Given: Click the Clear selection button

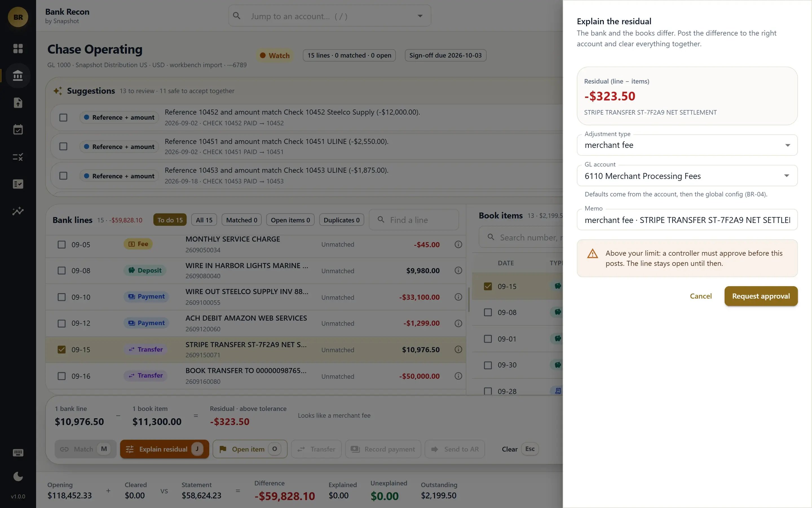Looking at the screenshot, I should [520, 449].
